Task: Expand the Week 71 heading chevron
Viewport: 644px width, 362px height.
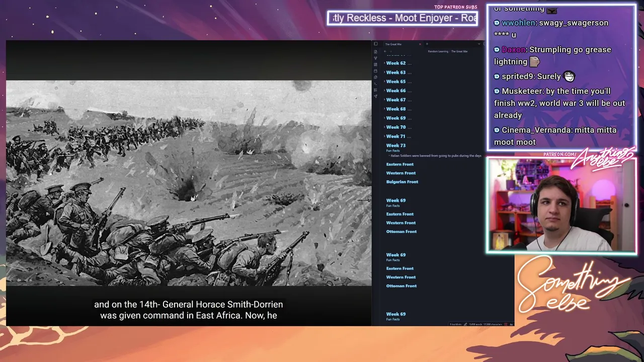Action: [384, 136]
